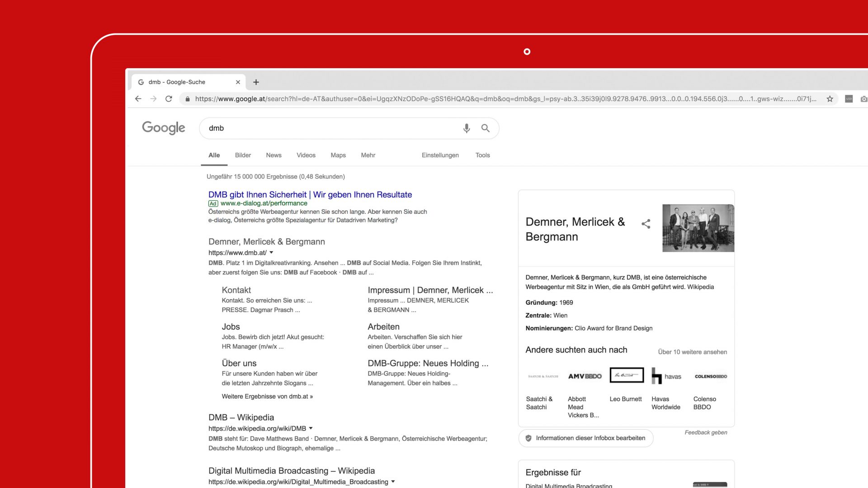Click the Abbott Mead Vickers label
This screenshot has width=868, height=488.
(x=583, y=407)
